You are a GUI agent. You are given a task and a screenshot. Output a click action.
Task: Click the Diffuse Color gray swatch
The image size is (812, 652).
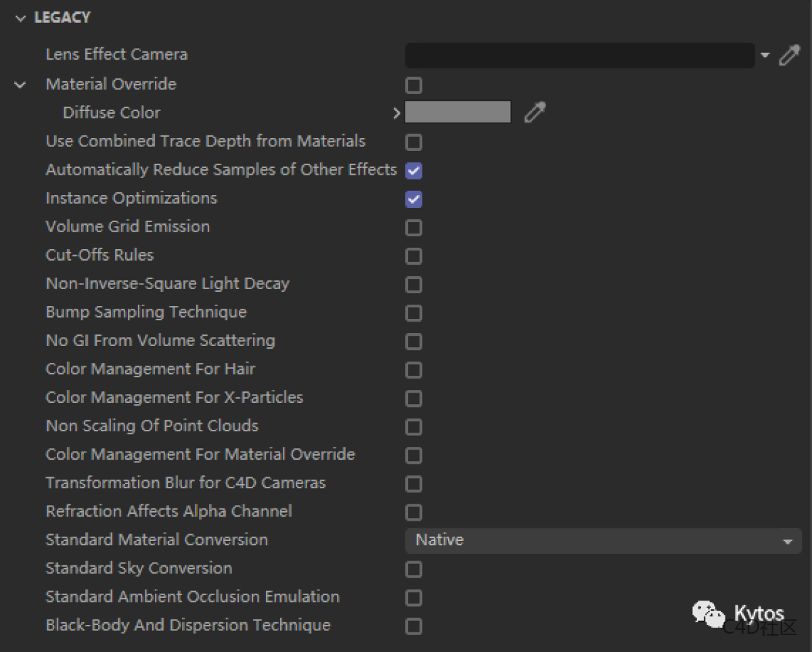457,112
